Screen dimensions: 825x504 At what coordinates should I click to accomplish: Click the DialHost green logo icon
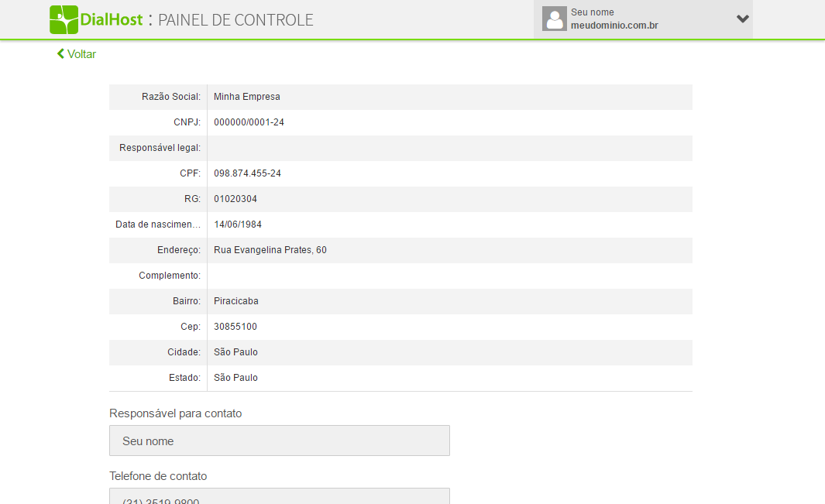[64, 19]
